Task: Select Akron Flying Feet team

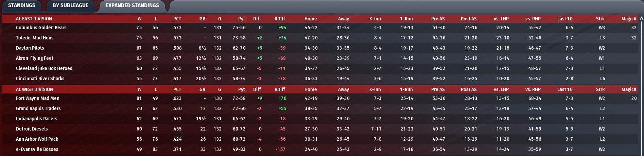Action: pos(35,58)
